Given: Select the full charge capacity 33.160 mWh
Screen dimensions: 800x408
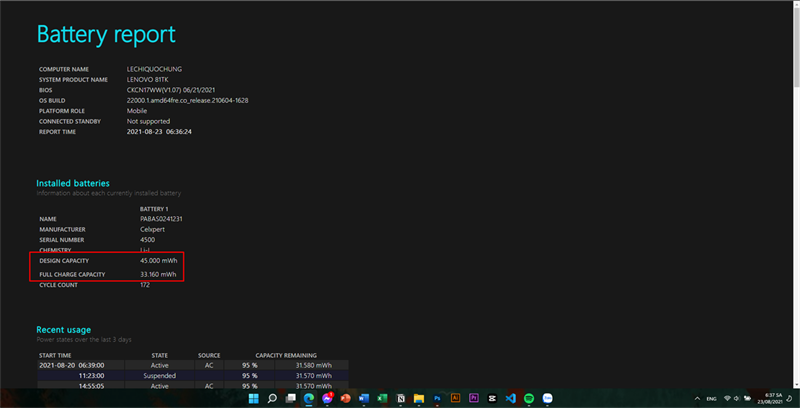Looking at the screenshot, I should (x=158, y=274).
